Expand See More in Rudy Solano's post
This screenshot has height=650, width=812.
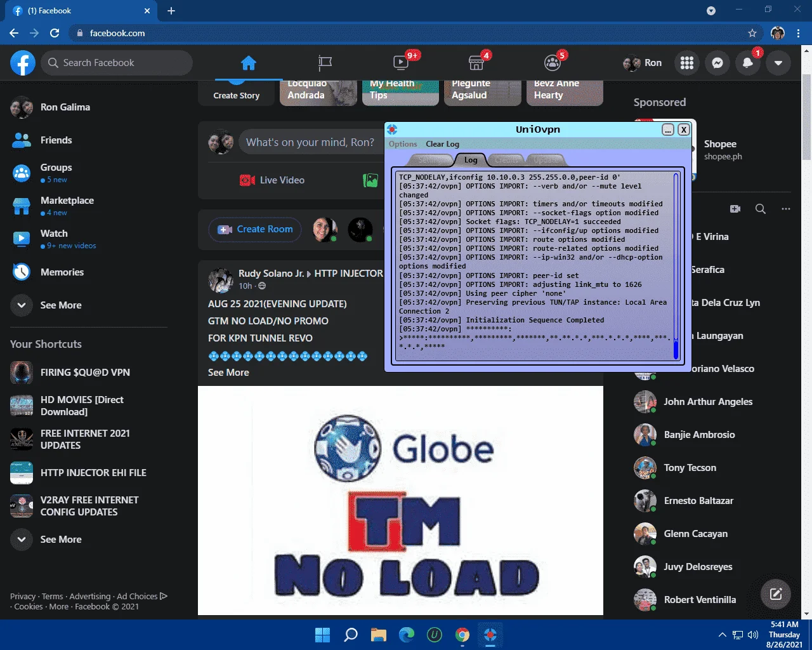[x=228, y=373]
